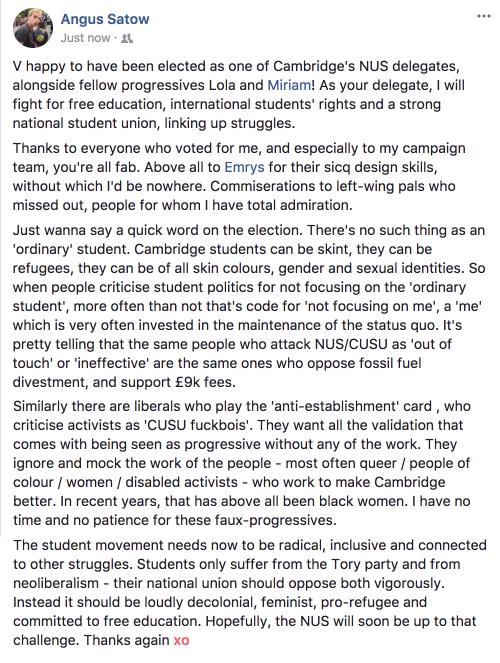
Task: Click the phrase "Cambridge's NUS delegates"
Action: pos(365,66)
